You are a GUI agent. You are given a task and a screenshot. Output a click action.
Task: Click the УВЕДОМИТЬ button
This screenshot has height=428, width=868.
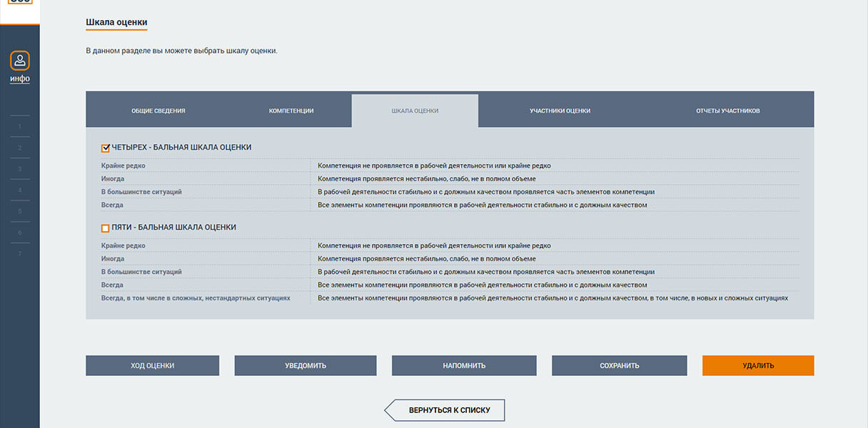[306, 365]
